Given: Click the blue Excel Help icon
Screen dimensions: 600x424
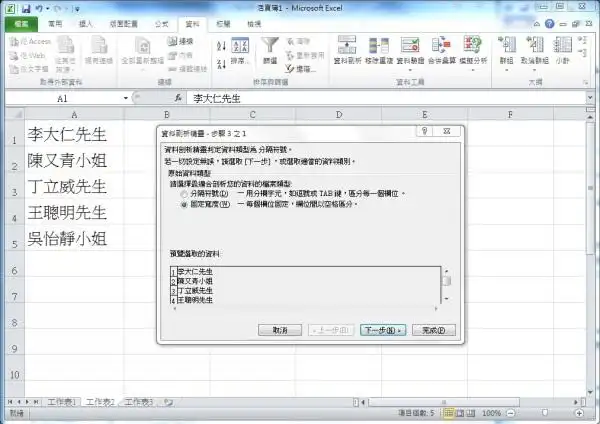Looking at the screenshot, I should (x=550, y=24).
